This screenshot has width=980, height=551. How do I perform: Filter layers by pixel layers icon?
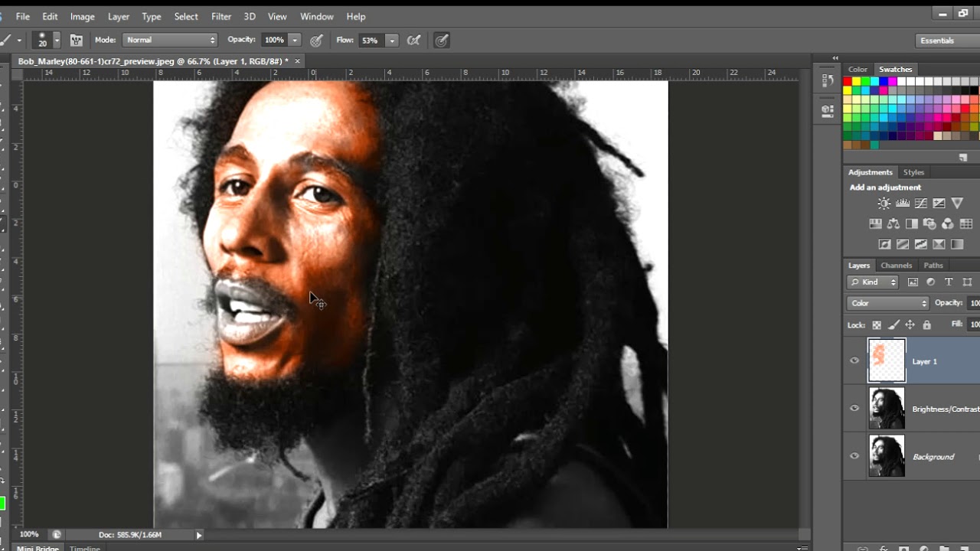pyautogui.click(x=913, y=282)
